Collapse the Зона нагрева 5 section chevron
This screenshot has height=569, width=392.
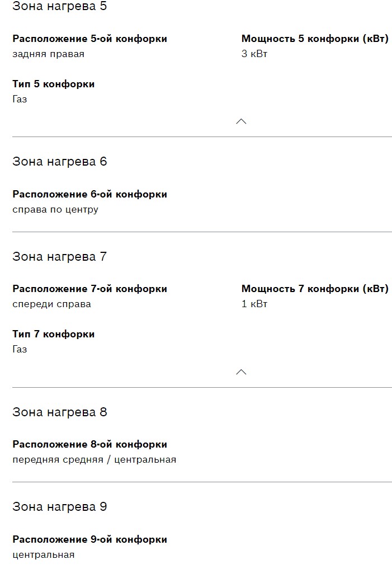[241, 121]
